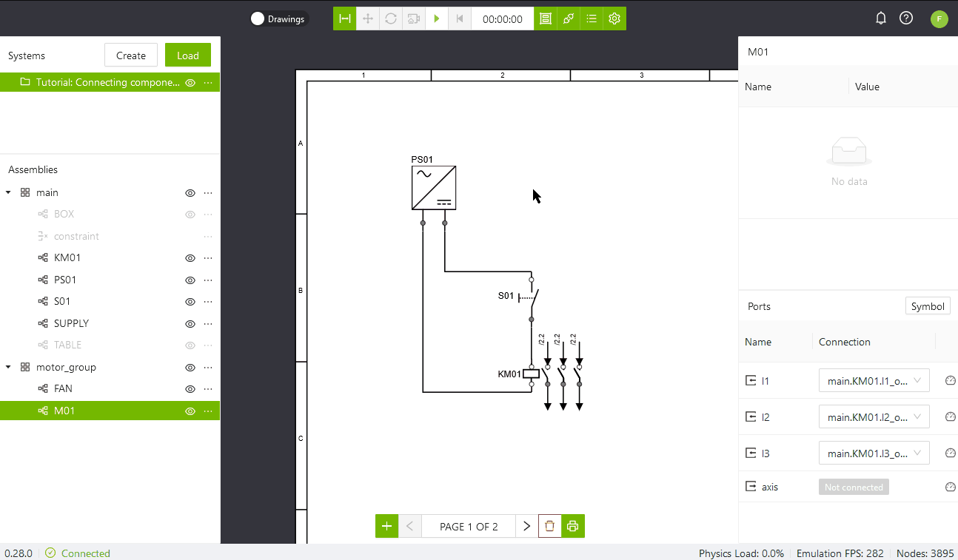
Task: Collapse the motor_group assembly
Action: pos(8,367)
